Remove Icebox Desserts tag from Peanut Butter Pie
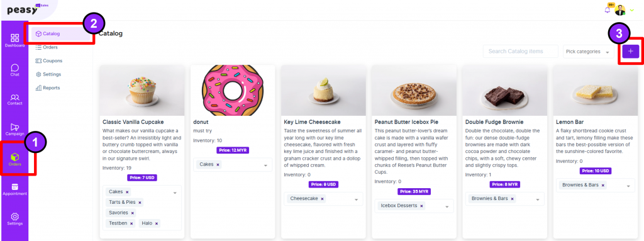Screen dimensions: 644x241 421,206
